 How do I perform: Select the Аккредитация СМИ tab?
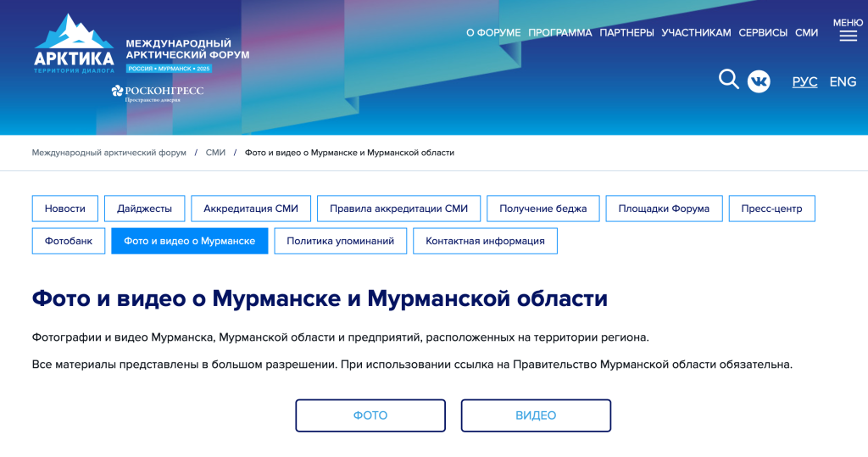(251, 209)
